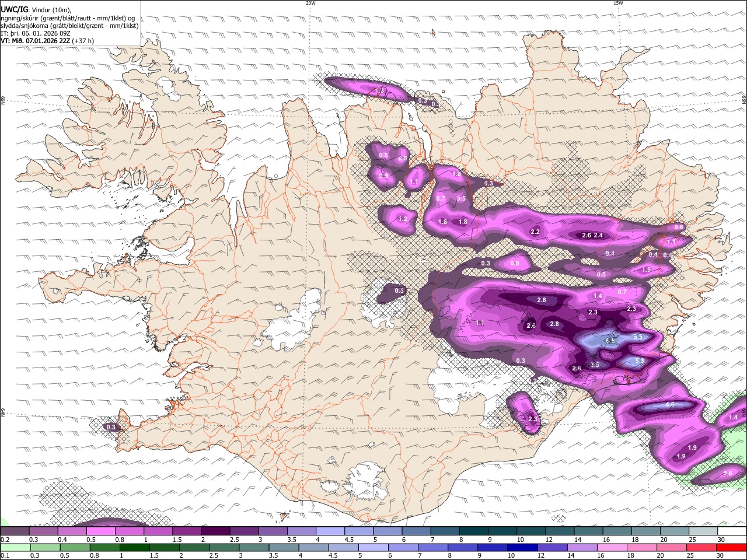Viewport: 747px width, 560px height.
Task: Click the 1.8 precipitation value on the map
Action: pos(463,222)
